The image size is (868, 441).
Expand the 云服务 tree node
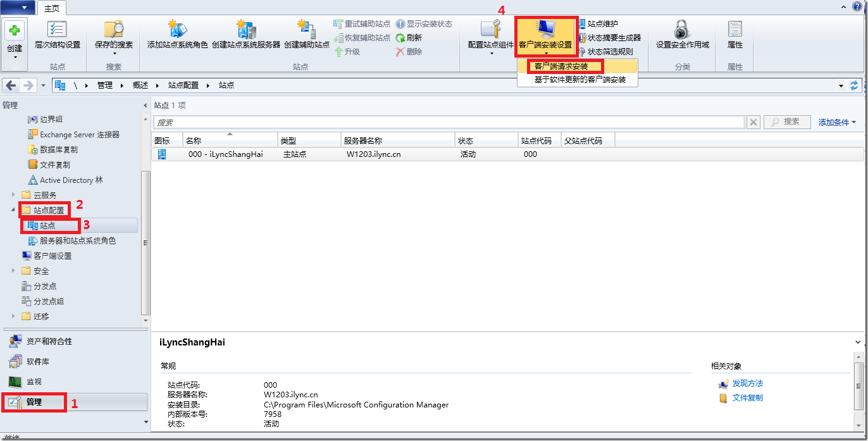point(14,195)
